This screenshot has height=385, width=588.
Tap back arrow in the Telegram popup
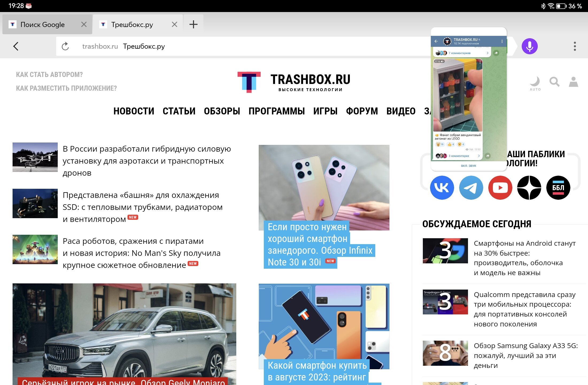coord(436,41)
